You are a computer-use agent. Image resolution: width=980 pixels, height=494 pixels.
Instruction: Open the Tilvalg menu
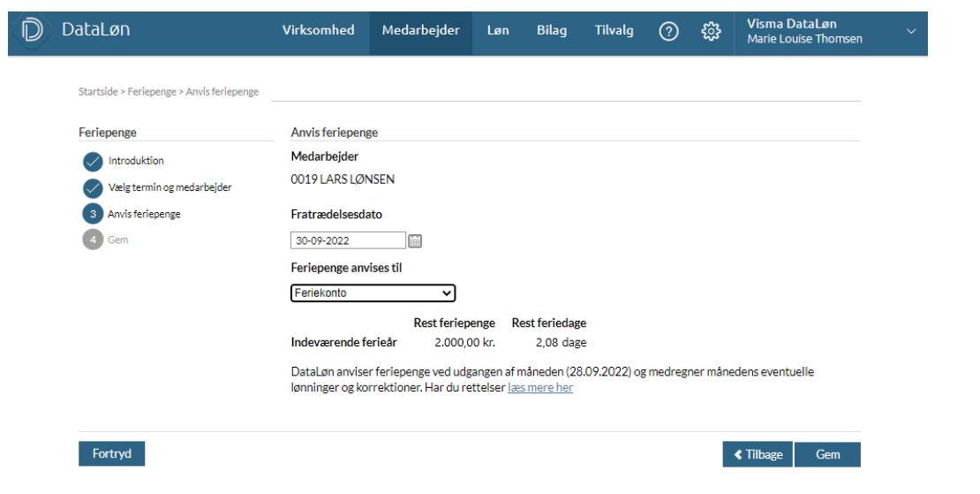tap(614, 31)
